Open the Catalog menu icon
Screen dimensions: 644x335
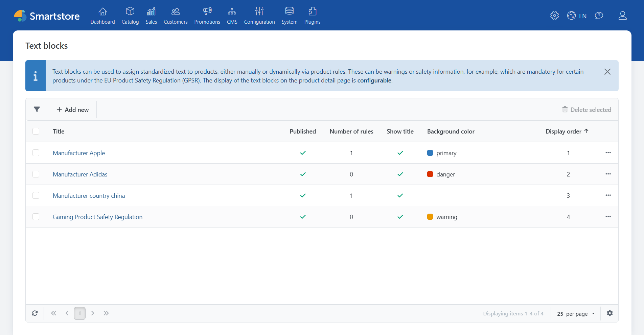130,11
